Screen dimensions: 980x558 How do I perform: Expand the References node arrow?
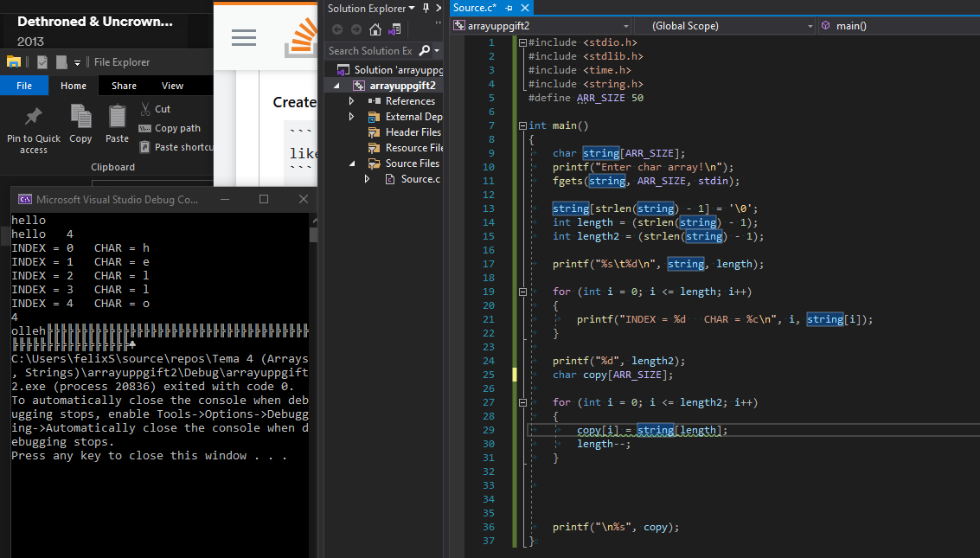[x=351, y=100]
